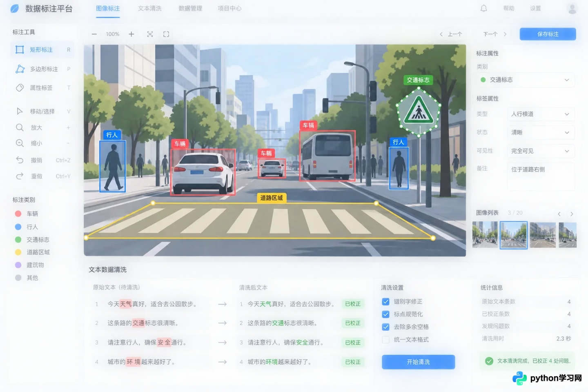Uncheck 错别字修正 option
This screenshot has width=588, height=392.
click(385, 302)
